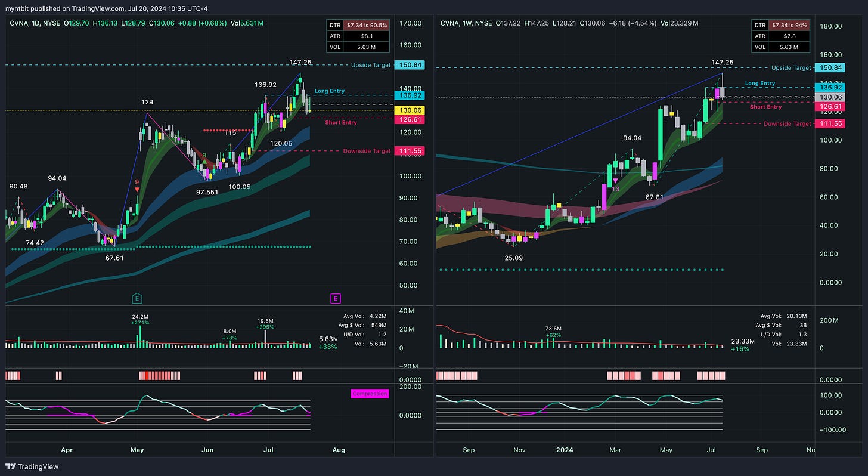Click the 126.61 short entry price tag on daily axis
Screen dimensions: 868x476
click(x=409, y=119)
